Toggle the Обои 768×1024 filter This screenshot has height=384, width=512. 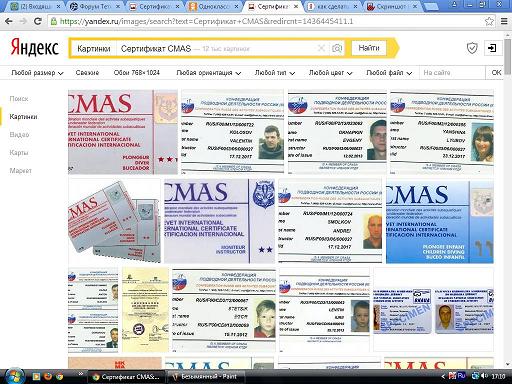(137, 73)
